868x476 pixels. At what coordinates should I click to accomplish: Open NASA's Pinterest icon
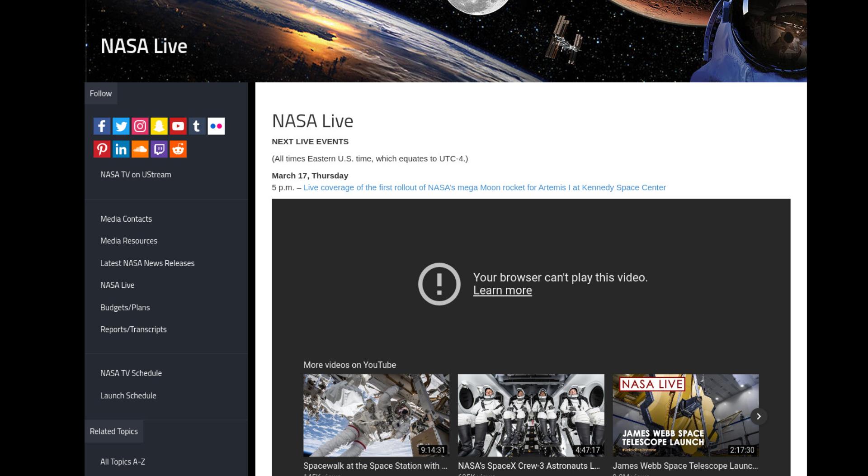[102, 149]
